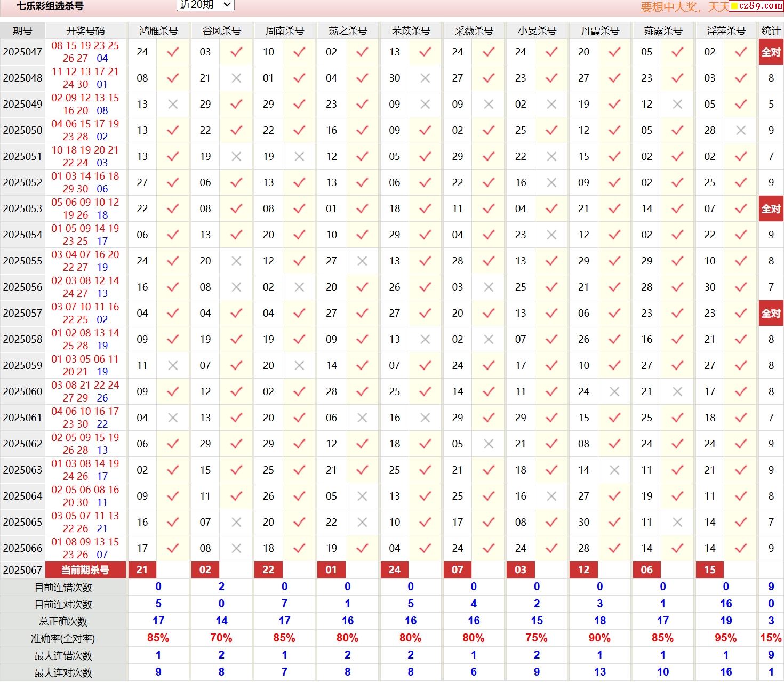The image size is (784, 682).
Task: Click issue number 2025060
Action: [22, 392]
